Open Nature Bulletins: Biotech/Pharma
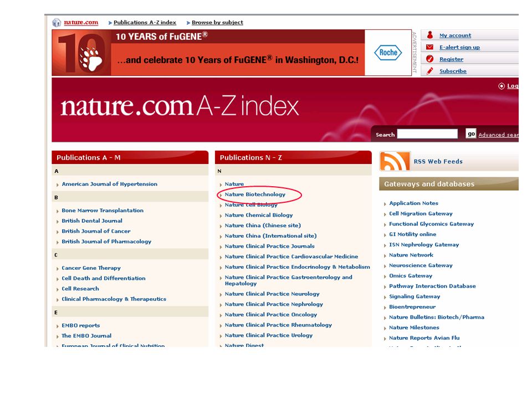The height and width of the screenshot is (399, 532). (x=437, y=317)
